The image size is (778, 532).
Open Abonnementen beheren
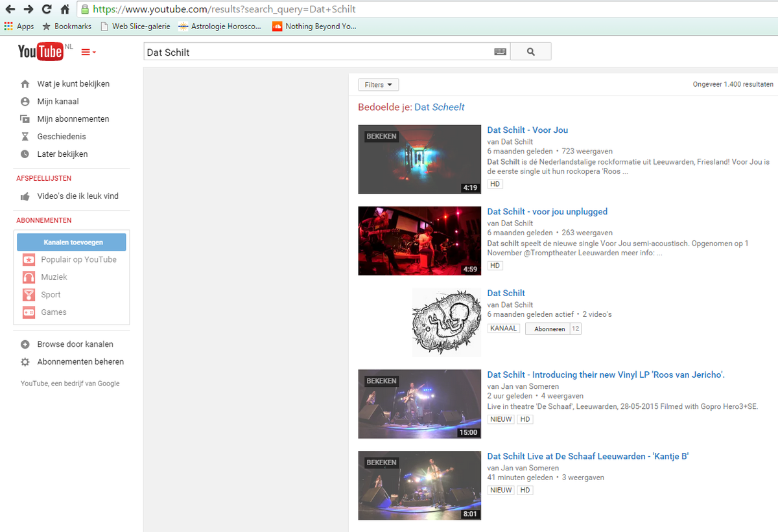(80, 362)
